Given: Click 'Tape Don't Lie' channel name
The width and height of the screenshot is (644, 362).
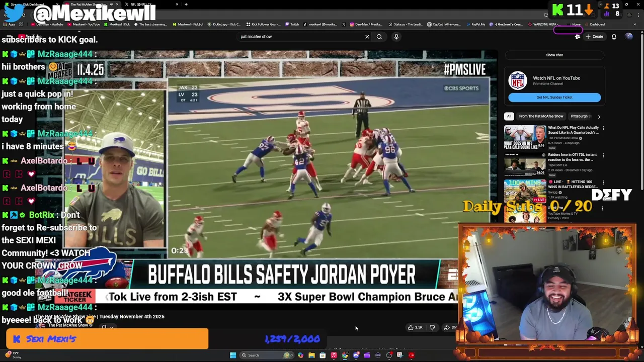Looking at the screenshot, I should click(557, 165).
